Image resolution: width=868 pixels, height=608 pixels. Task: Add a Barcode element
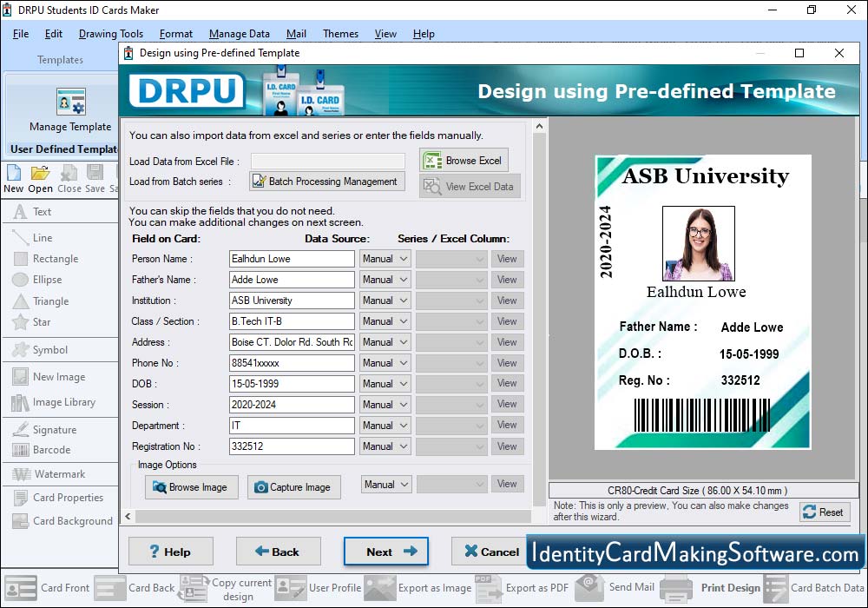[41, 450]
